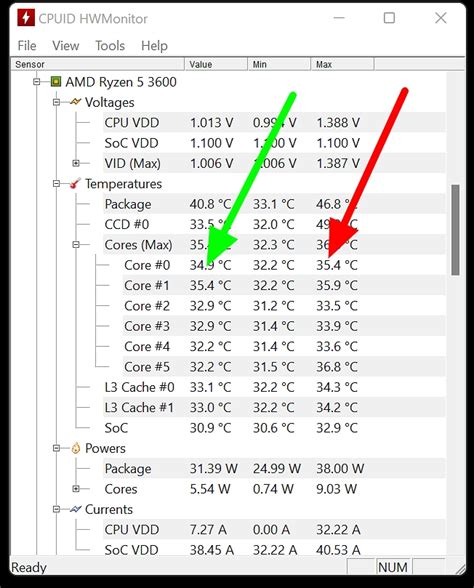
Task: Click the AMD Ryzen 5 3600 chip icon
Action: click(56, 81)
